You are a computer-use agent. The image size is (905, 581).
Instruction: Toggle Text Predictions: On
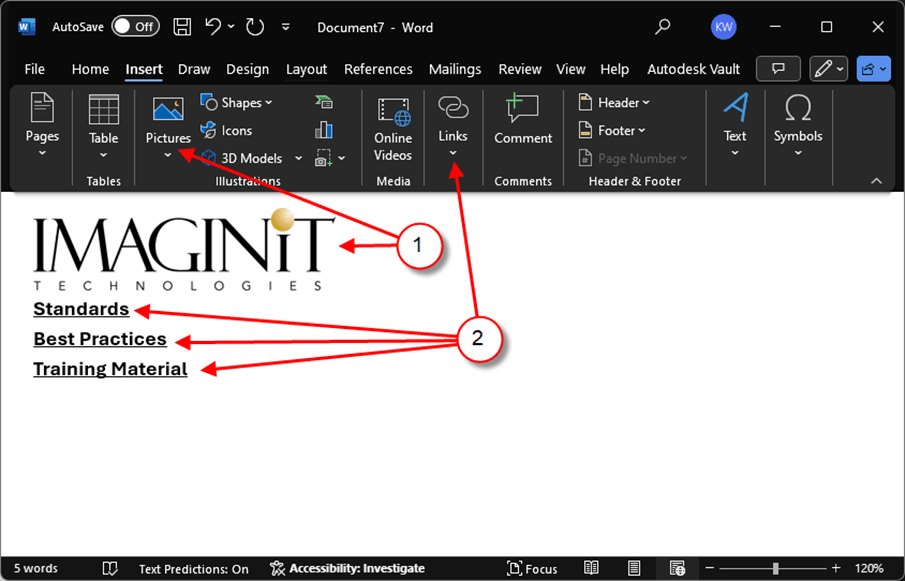[x=194, y=569]
